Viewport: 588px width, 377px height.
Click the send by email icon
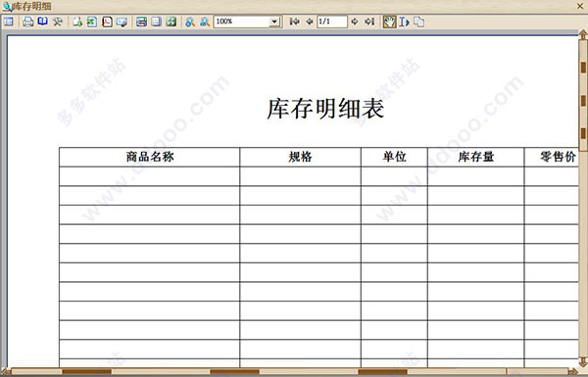coord(122,22)
